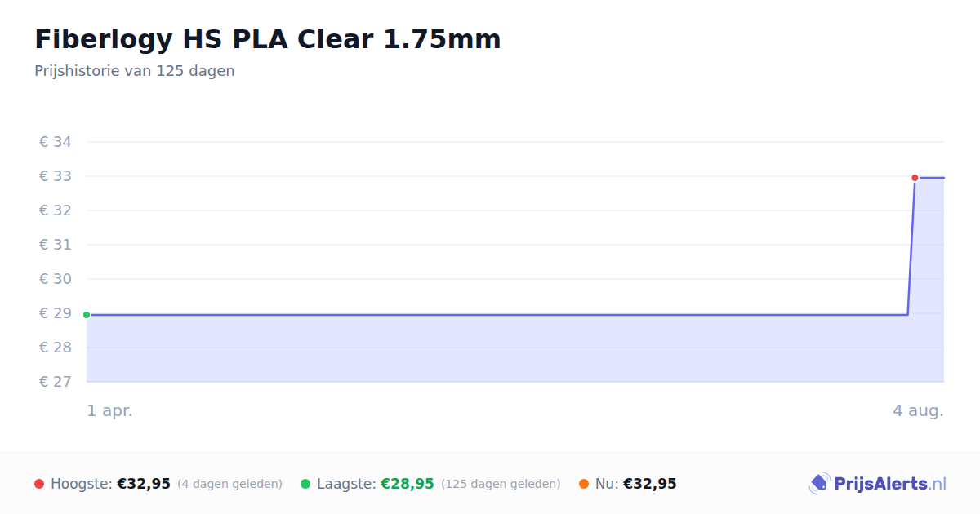Click the green lowest-price dot at chart start
Viewport: 980px width, 514px height.
[x=87, y=315]
